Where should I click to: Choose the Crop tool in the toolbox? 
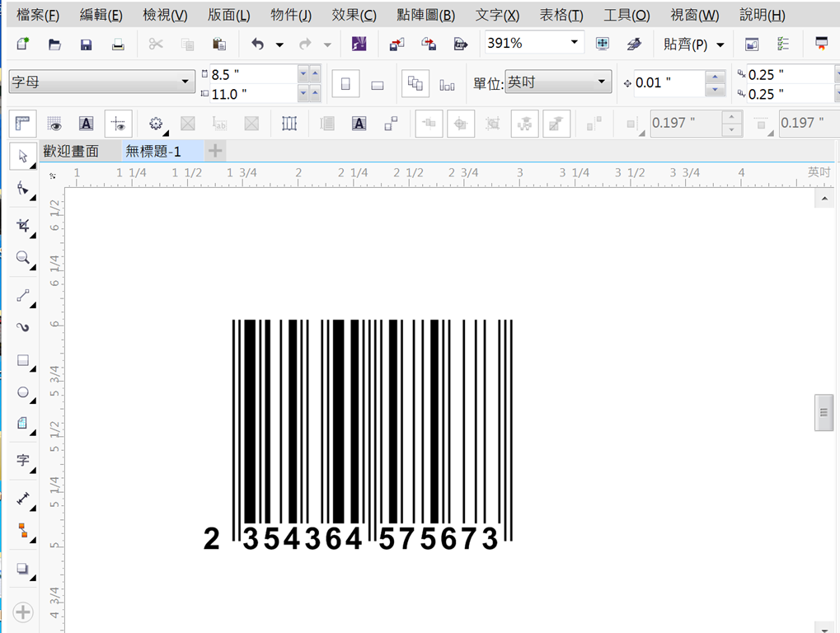pos(22,226)
